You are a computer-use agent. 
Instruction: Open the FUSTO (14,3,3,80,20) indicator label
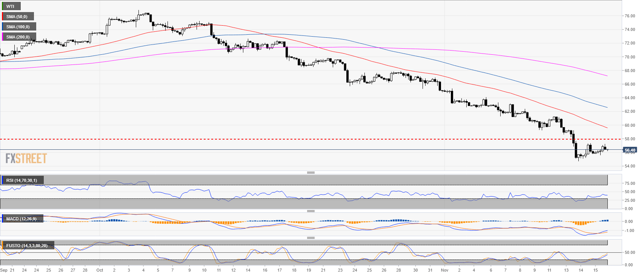click(x=27, y=246)
